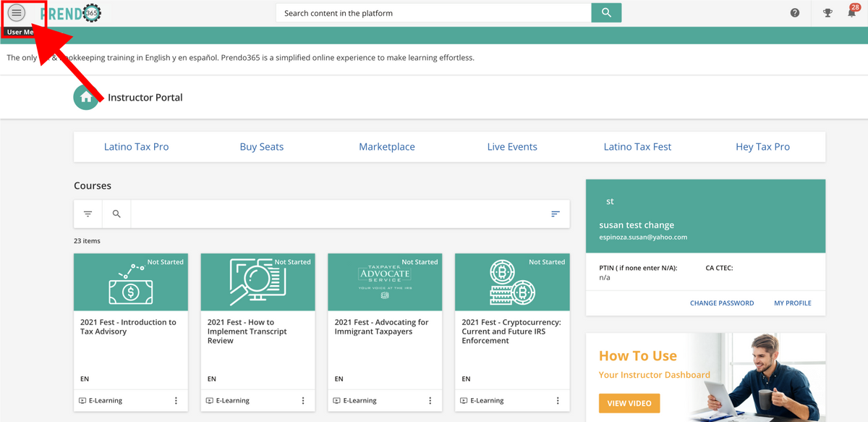Image resolution: width=868 pixels, height=422 pixels.
Task: Go to the Marketplace tab
Action: coord(387,147)
